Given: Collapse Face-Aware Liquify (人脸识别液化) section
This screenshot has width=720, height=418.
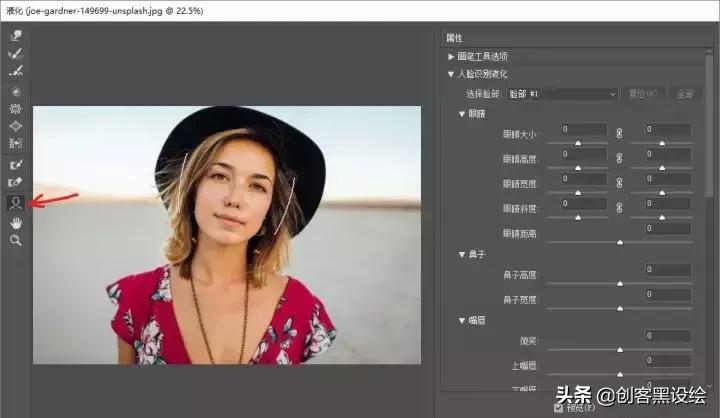Looking at the screenshot, I should pyautogui.click(x=451, y=74).
